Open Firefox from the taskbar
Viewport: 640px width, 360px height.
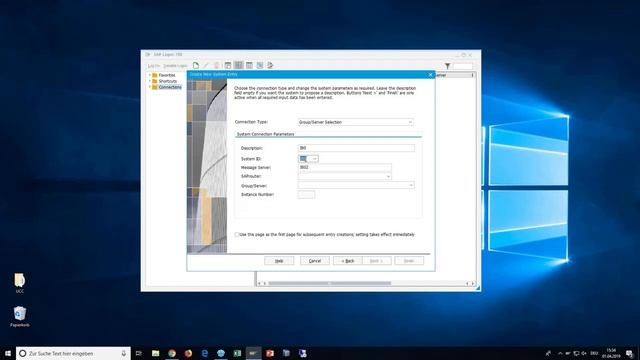(x=188, y=353)
